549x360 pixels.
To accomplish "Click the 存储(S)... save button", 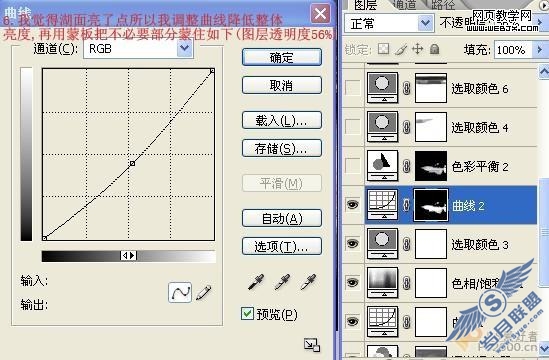I will tap(282, 148).
